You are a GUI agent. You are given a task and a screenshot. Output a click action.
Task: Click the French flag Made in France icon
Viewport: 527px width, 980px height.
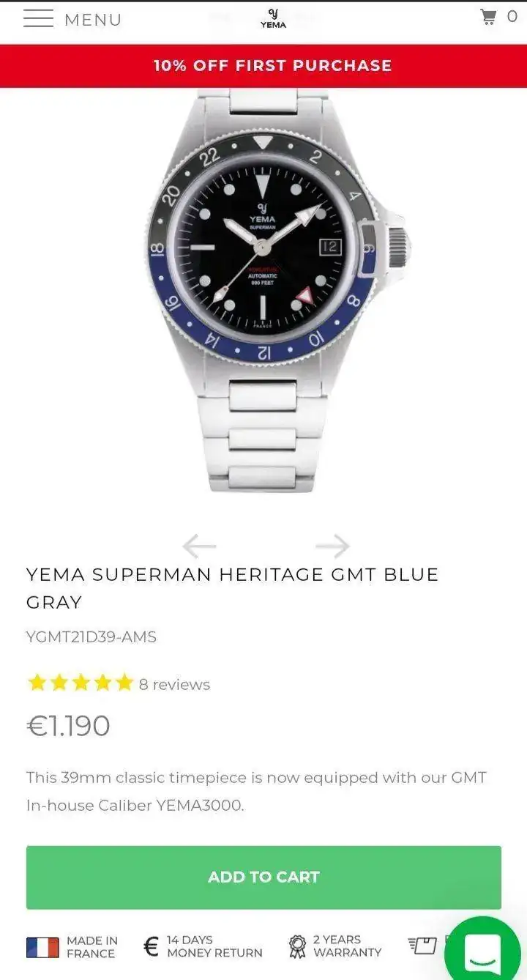click(x=42, y=947)
